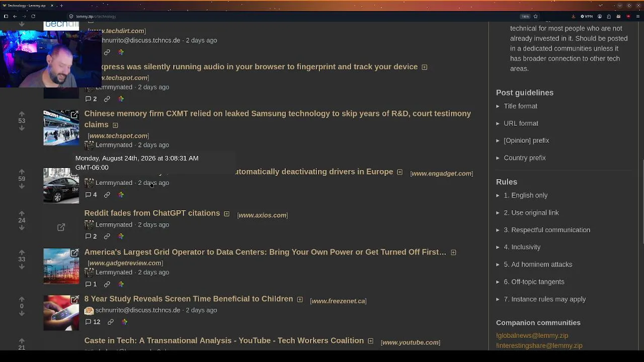644x362 pixels.
Task: Open the screen time post phone thumbnail
Action: (61, 313)
